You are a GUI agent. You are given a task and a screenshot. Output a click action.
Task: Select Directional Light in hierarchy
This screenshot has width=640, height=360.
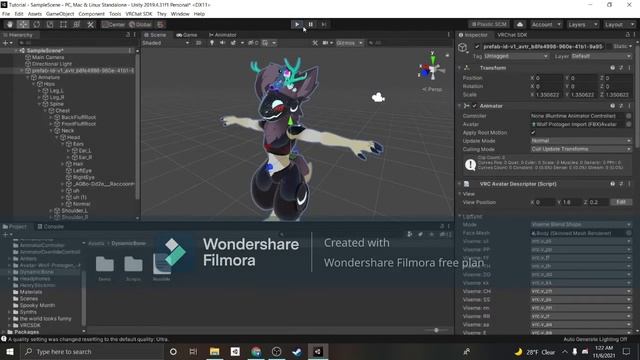(x=52, y=64)
